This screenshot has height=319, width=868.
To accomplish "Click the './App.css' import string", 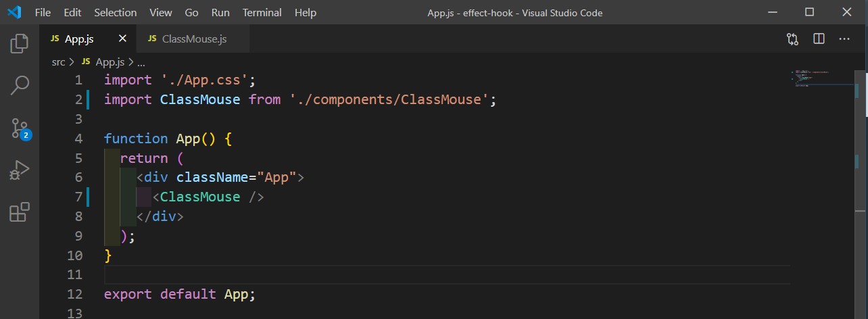I will pos(204,80).
